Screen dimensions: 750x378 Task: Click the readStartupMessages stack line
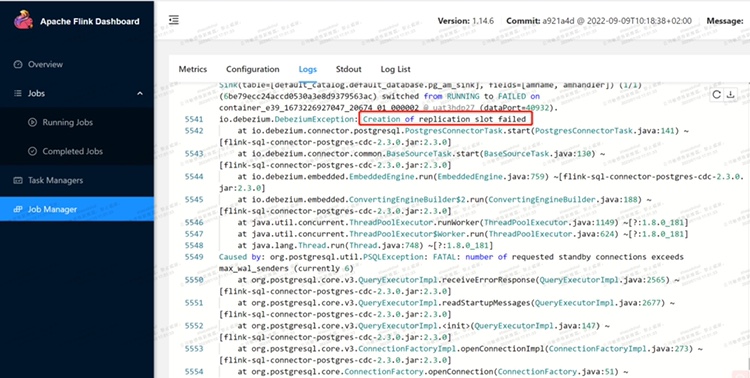[456, 303]
